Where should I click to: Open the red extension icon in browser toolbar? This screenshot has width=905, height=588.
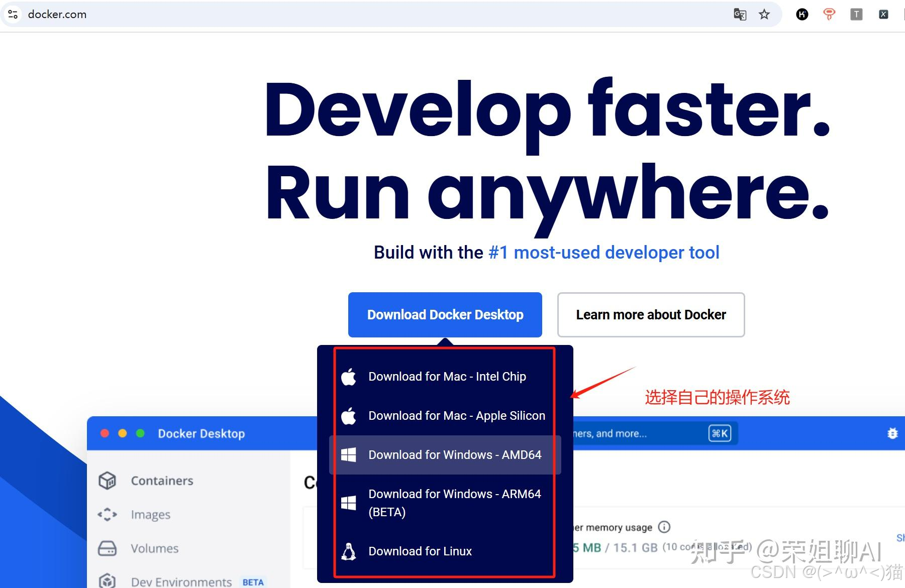(x=829, y=14)
